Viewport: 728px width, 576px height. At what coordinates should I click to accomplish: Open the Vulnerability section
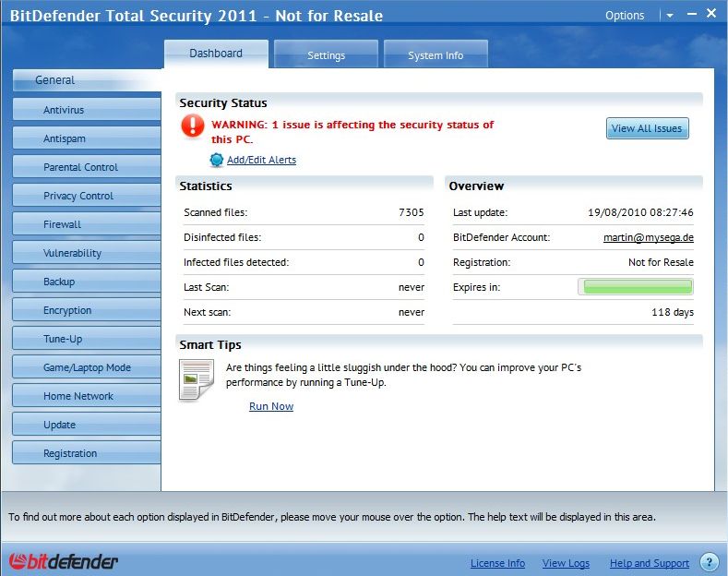[87, 253]
